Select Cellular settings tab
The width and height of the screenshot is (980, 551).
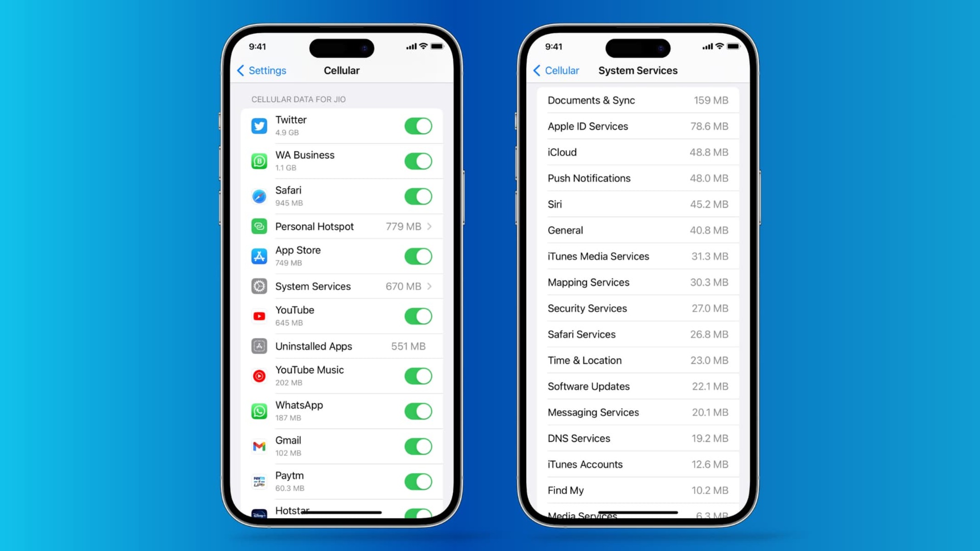pyautogui.click(x=561, y=70)
